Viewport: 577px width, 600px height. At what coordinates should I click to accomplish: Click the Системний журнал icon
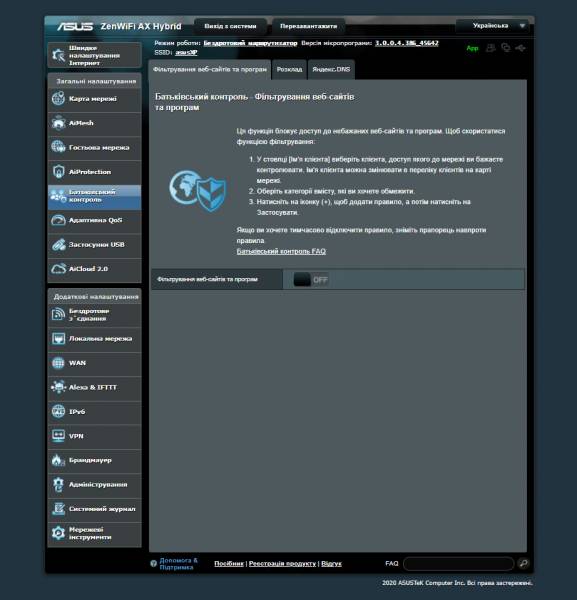click(59, 509)
